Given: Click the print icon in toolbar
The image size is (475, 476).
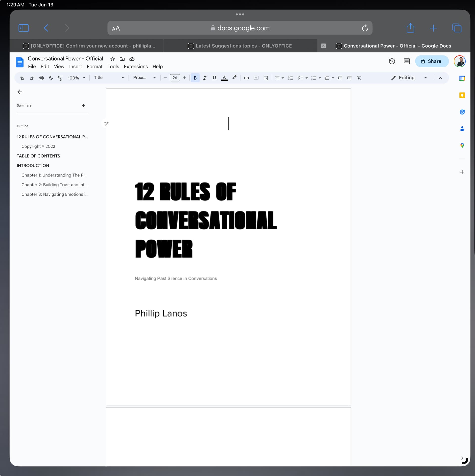Looking at the screenshot, I should pos(41,78).
